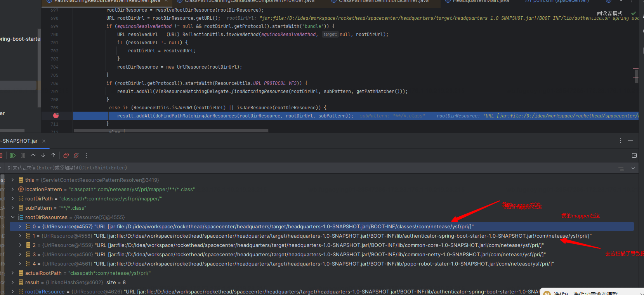Open more debug actions menu beside mute breakpoints
The image size is (644, 295).
86,155
